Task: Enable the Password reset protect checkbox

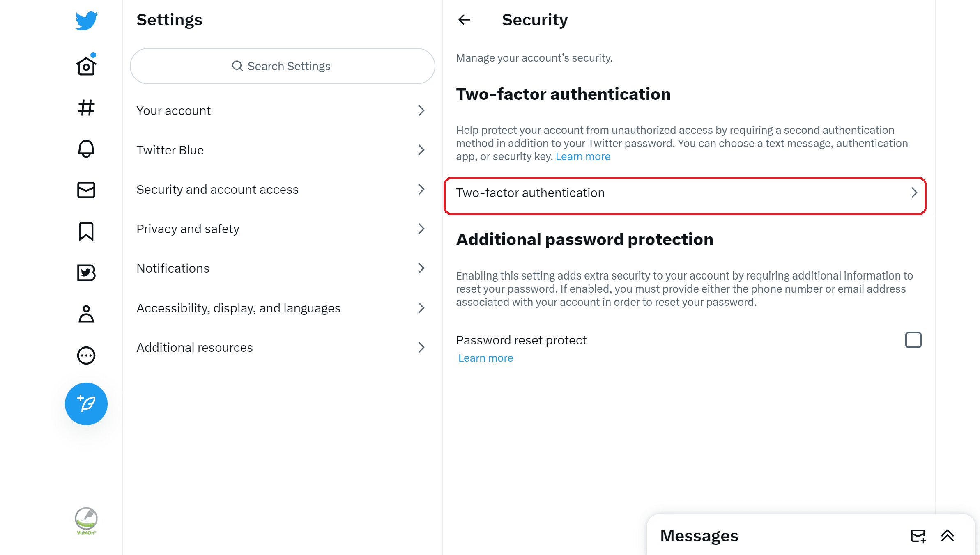Action: pos(913,340)
